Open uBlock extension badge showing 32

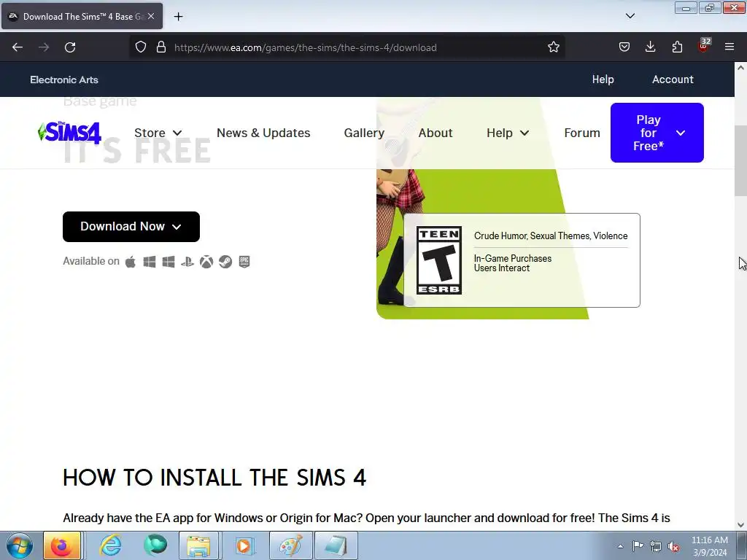(x=704, y=46)
